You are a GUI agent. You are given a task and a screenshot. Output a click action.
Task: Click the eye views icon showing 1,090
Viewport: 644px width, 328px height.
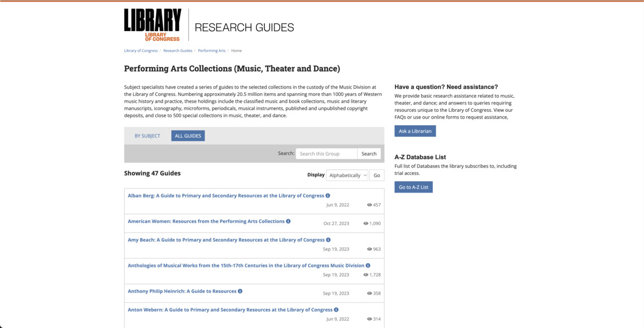[365, 224]
